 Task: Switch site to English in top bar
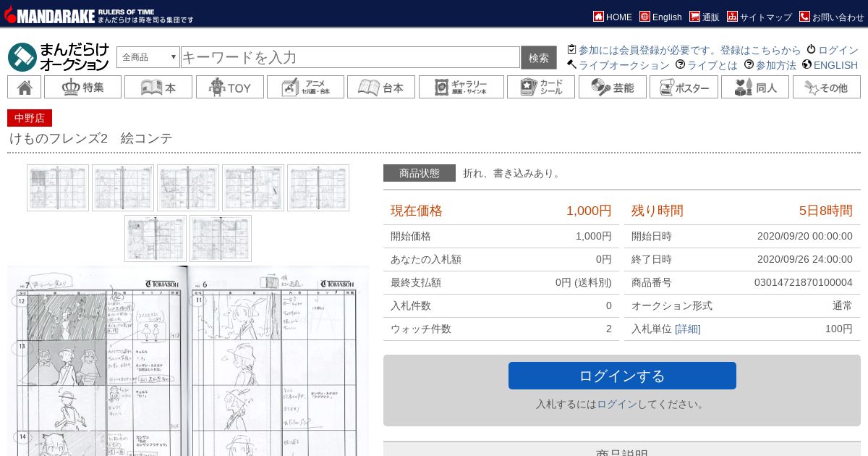point(667,17)
